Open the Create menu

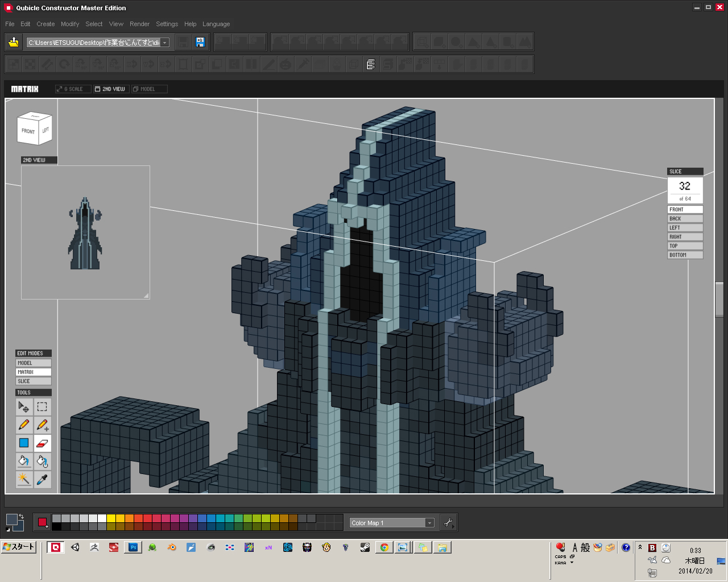[x=45, y=24]
